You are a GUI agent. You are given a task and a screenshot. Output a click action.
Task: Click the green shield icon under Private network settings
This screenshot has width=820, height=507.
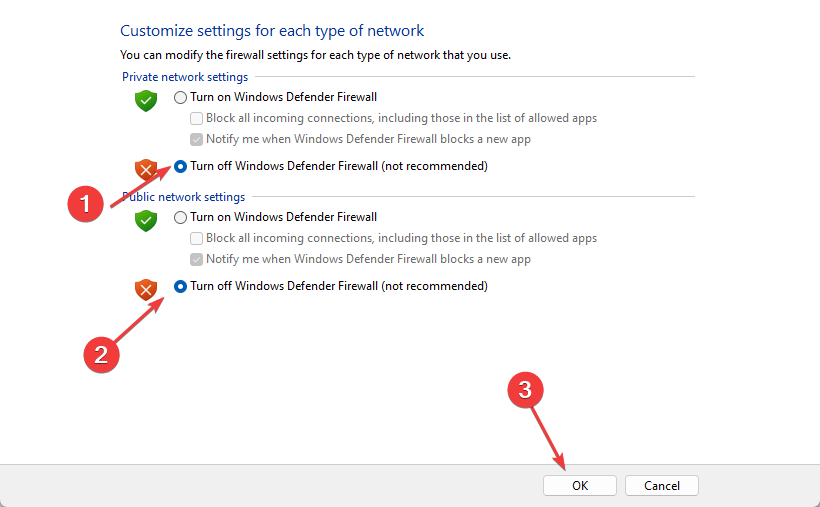click(x=146, y=100)
